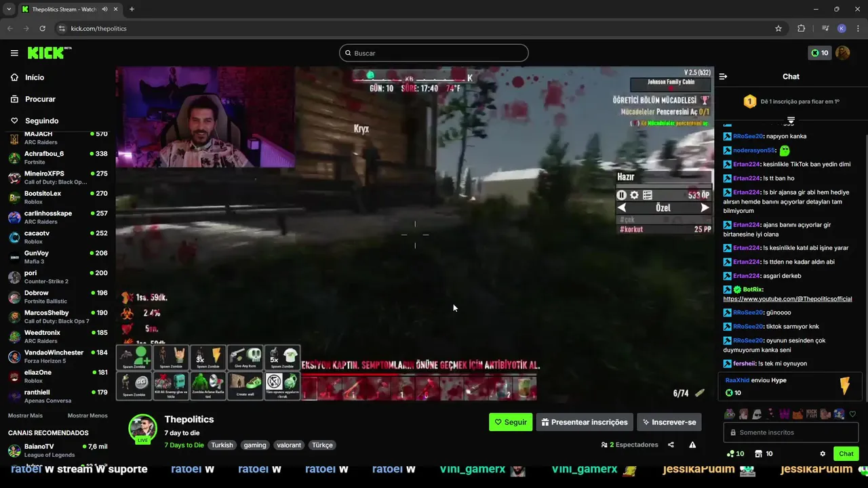Open the BotRix YouTube link in chat
The image size is (868, 488).
click(787, 299)
